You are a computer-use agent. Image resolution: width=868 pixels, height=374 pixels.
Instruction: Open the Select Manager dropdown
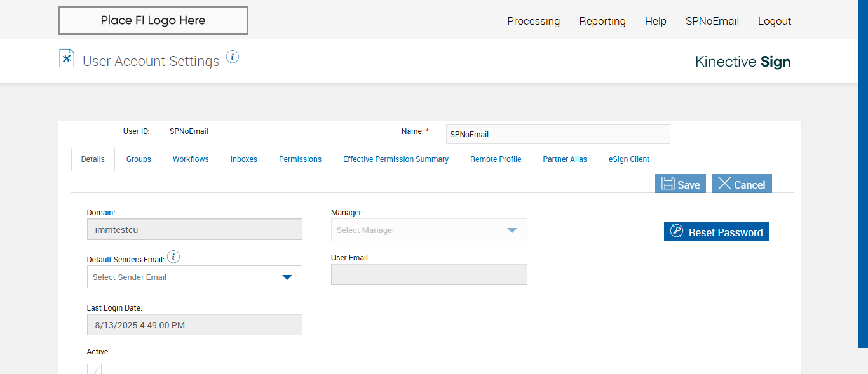[429, 230]
